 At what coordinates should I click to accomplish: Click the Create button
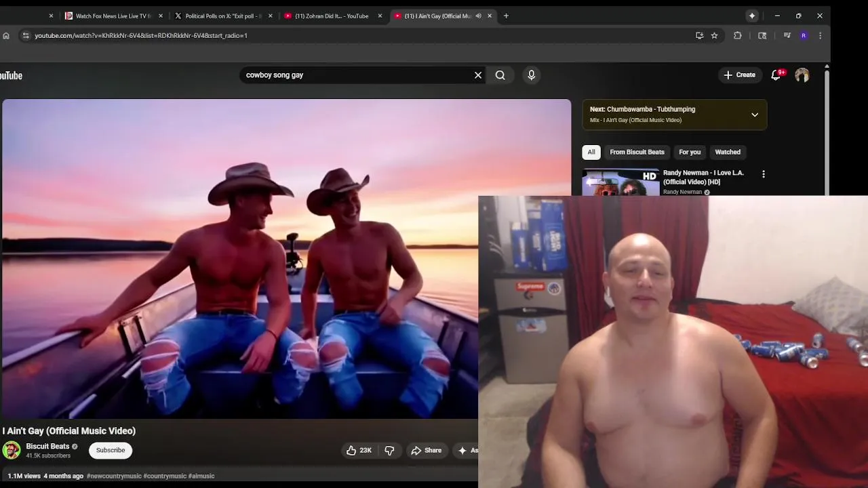click(x=739, y=75)
